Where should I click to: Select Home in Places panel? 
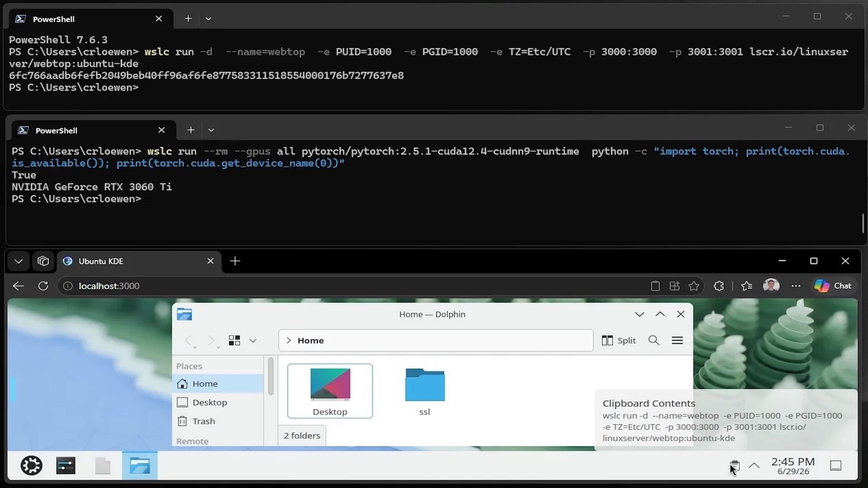pos(219,384)
